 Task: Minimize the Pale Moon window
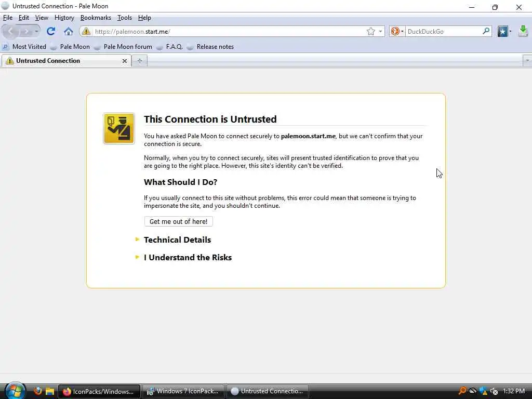pos(472,7)
